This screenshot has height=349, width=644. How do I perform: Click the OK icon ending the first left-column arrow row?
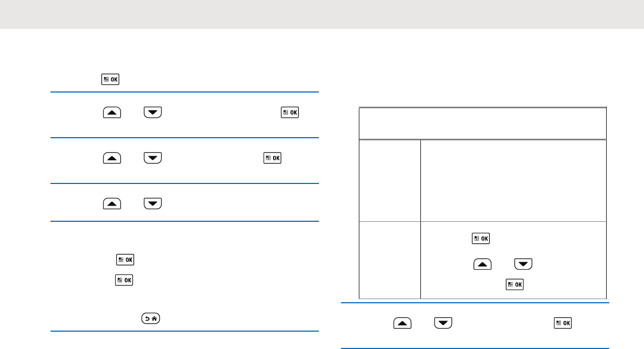click(290, 112)
